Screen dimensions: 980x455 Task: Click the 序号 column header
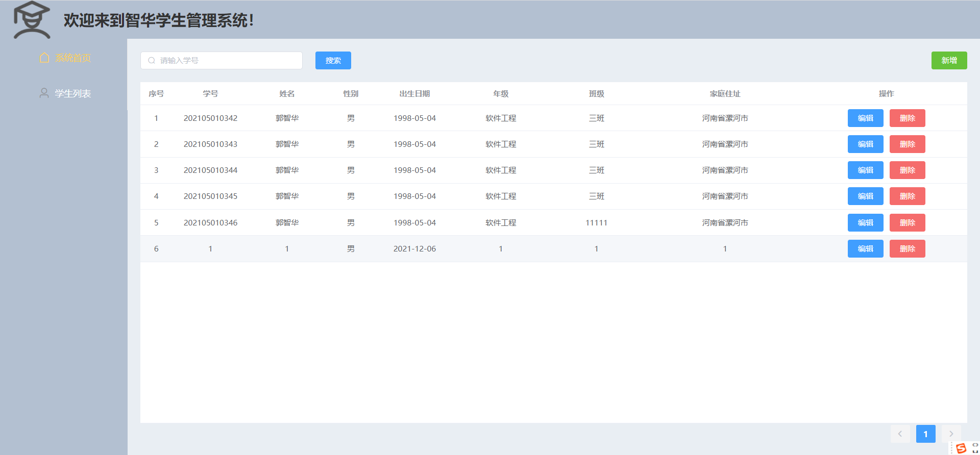tap(156, 93)
